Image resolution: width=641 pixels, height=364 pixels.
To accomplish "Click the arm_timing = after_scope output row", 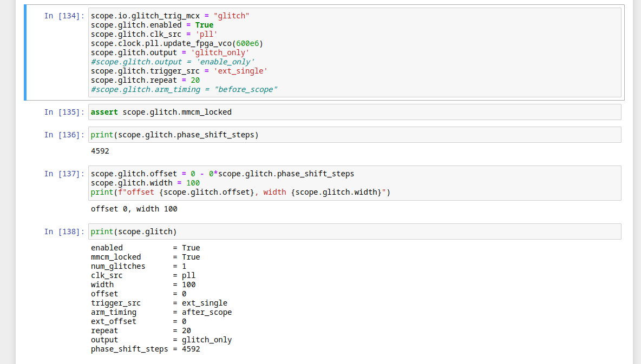I will point(161,313).
